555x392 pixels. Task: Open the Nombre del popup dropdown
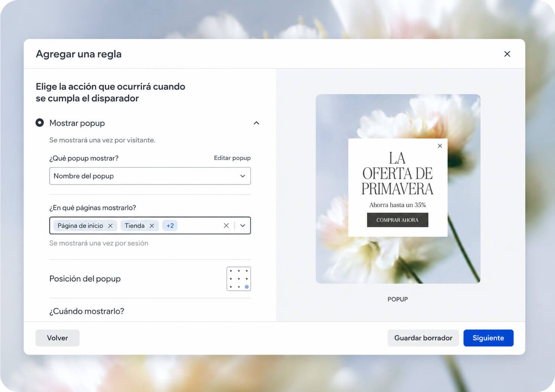[150, 176]
